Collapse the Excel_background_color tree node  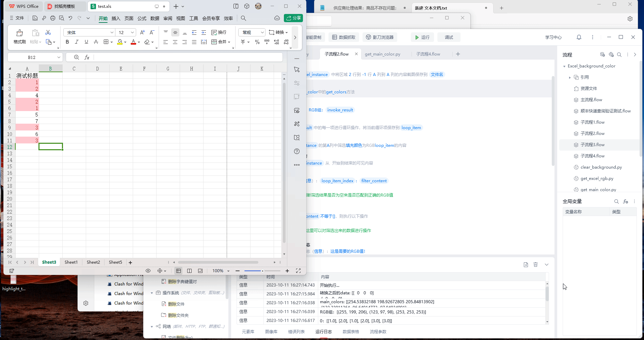click(564, 66)
